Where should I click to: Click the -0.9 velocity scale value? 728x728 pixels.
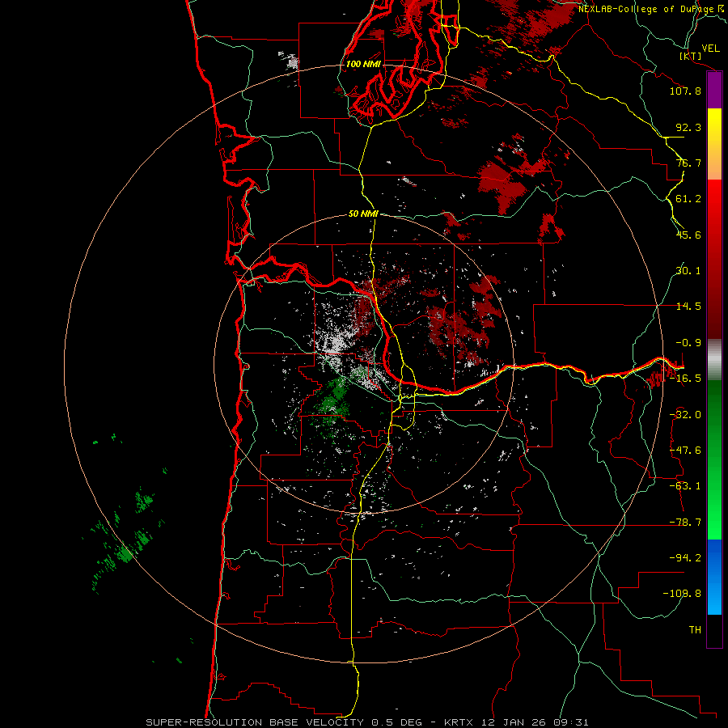point(688,343)
